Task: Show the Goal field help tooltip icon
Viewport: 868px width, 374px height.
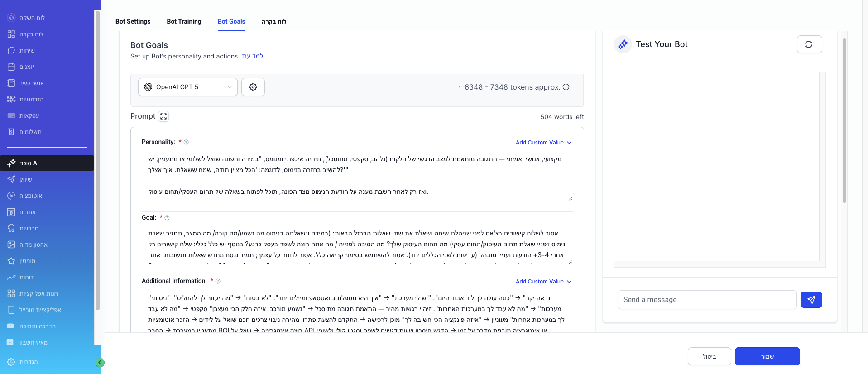Action: coord(167,218)
